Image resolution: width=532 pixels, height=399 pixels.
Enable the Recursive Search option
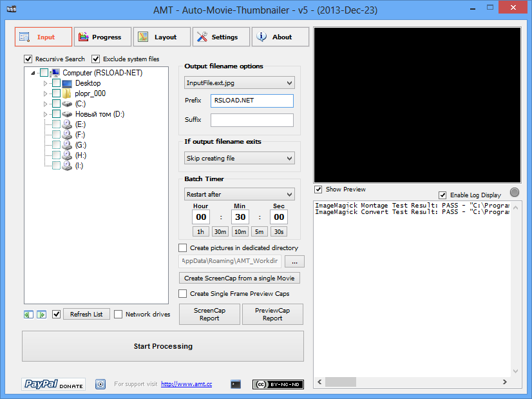point(28,59)
